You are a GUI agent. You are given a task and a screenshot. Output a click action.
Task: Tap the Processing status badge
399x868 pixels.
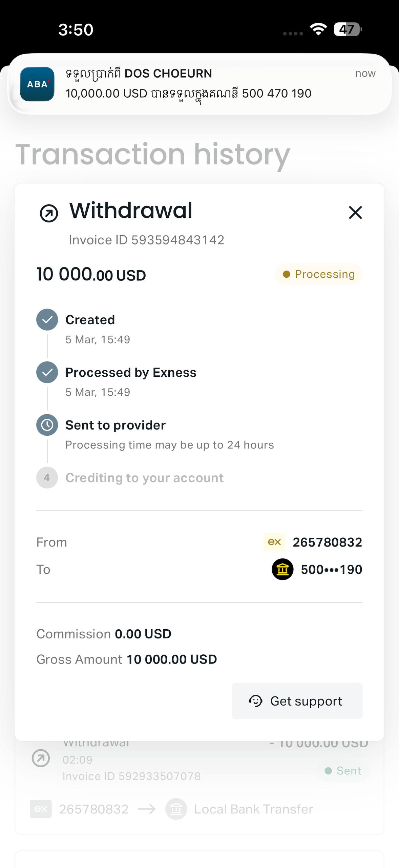(x=319, y=274)
